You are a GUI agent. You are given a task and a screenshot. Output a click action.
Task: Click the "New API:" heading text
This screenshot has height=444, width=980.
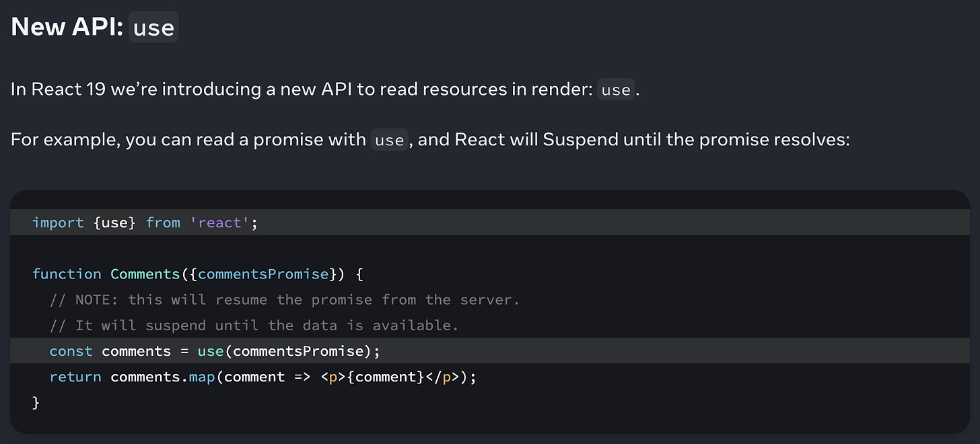click(67, 26)
